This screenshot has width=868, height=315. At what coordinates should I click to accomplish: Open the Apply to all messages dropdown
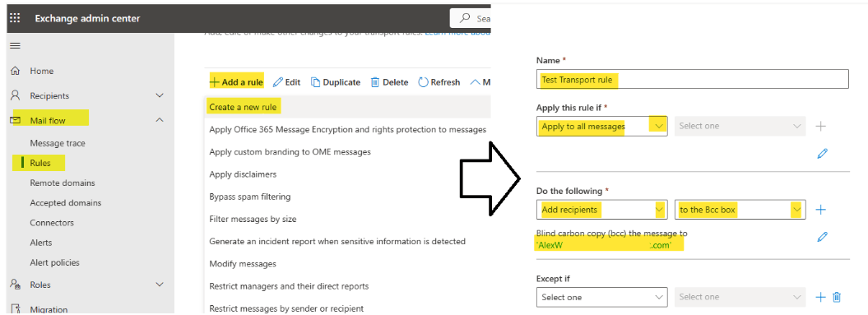click(601, 126)
